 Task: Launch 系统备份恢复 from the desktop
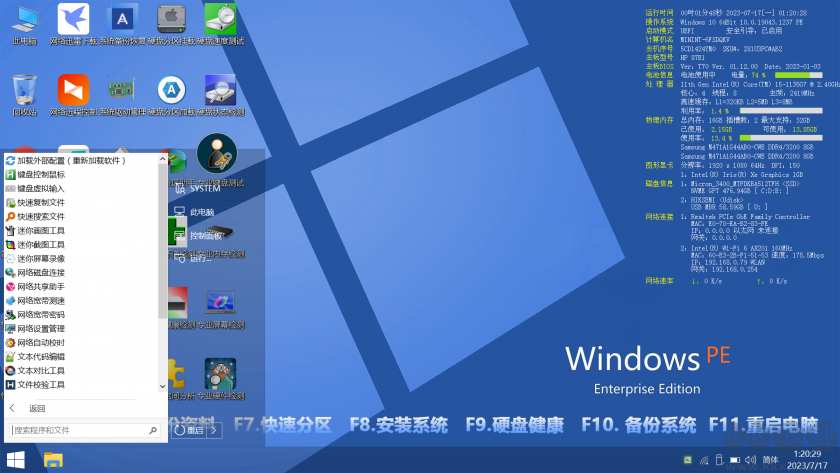(123, 25)
